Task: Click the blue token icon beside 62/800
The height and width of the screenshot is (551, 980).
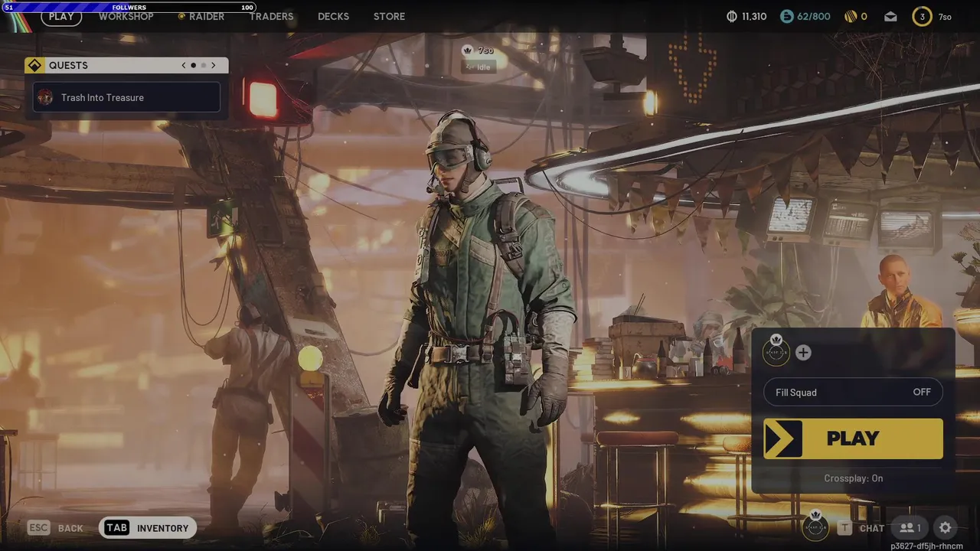Action: pos(787,16)
